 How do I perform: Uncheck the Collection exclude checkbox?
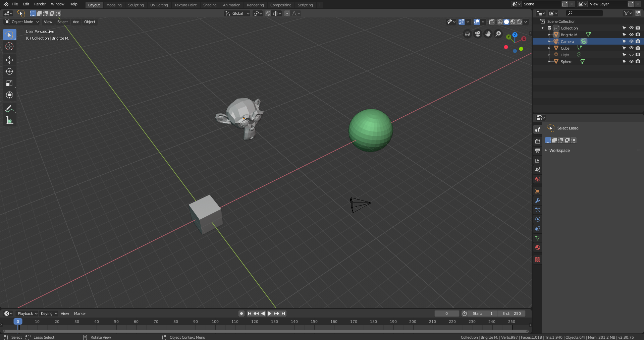(x=549, y=28)
